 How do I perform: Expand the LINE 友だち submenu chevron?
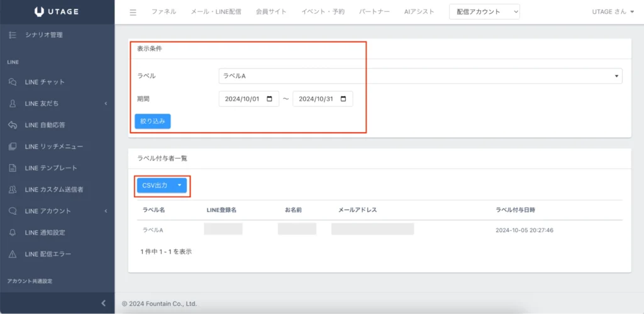106,104
